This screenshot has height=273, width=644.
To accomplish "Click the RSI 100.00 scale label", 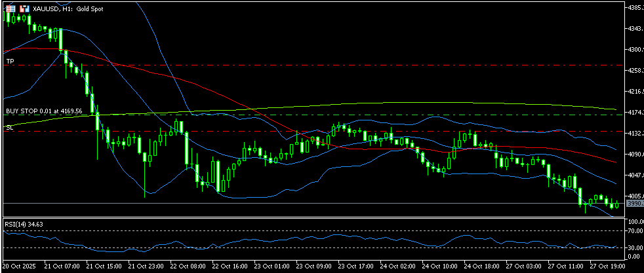I will tap(635, 222).
